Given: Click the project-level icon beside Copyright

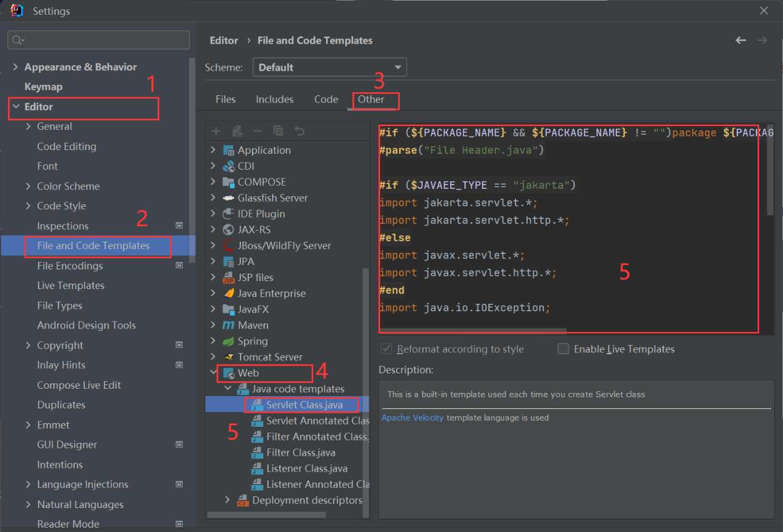Looking at the screenshot, I should [x=179, y=345].
